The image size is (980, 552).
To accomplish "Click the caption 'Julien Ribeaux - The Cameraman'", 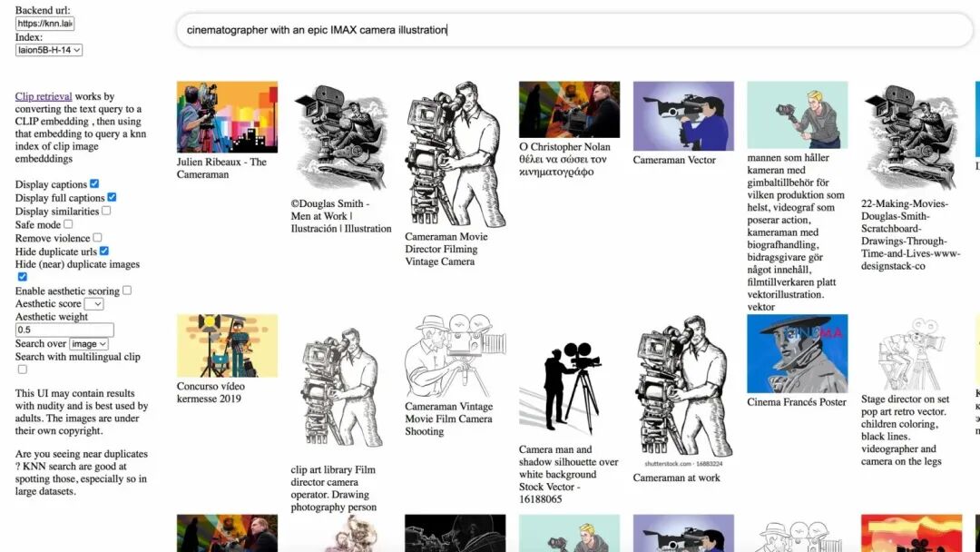I will [x=221, y=168].
